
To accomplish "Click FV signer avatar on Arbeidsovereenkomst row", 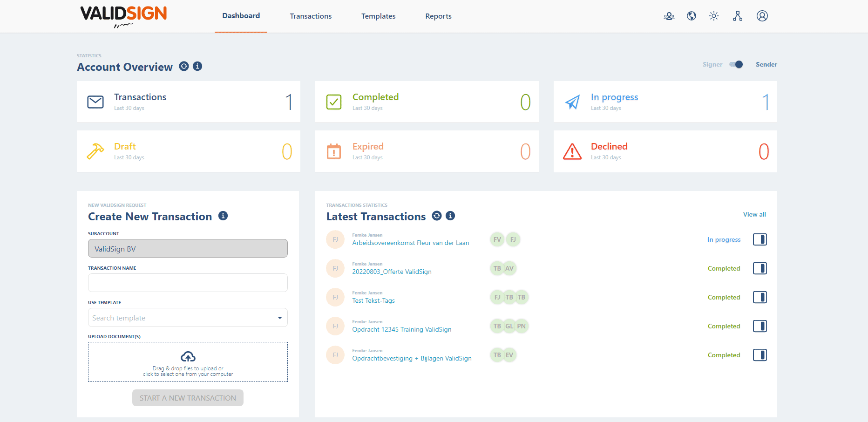I will (497, 239).
